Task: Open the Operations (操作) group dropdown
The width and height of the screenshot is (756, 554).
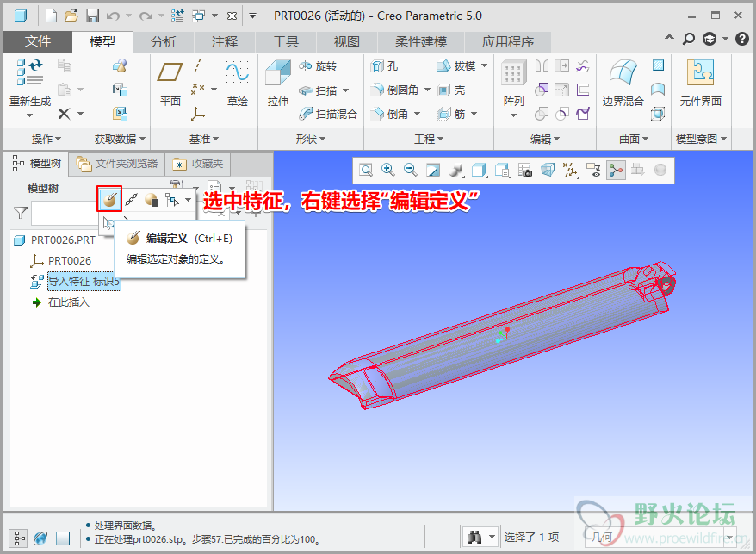Action: (46, 139)
